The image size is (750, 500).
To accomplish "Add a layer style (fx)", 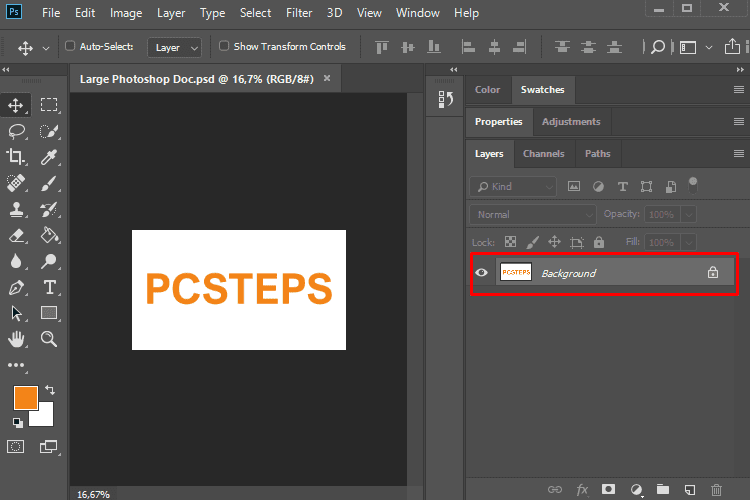I will (582, 489).
